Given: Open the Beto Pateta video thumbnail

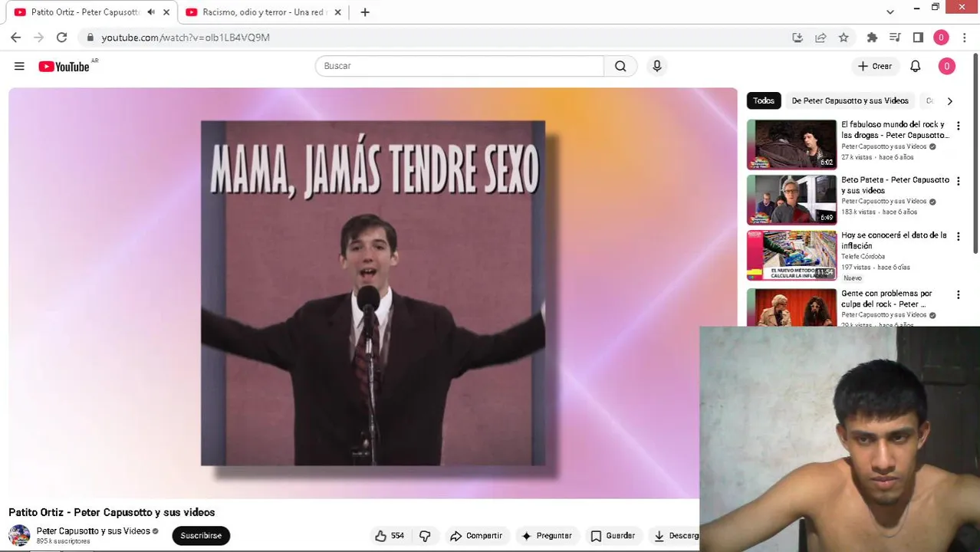Looking at the screenshot, I should (x=791, y=199).
